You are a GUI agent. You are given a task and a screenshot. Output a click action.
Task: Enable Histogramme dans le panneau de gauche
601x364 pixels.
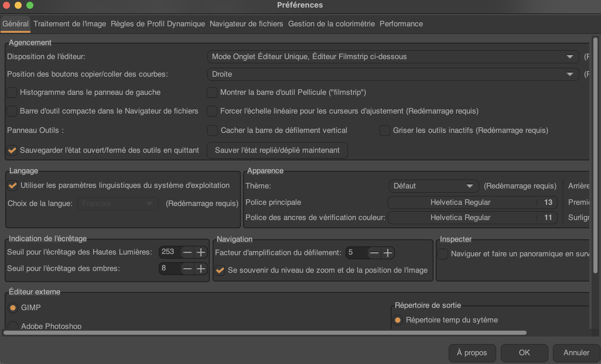click(x=12, y=92)
